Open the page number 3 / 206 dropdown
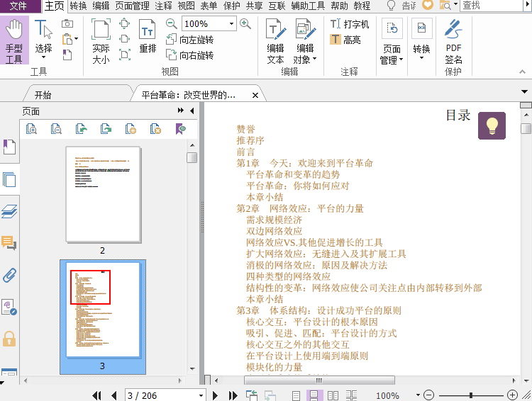The image size is (532, 401). 201,395
